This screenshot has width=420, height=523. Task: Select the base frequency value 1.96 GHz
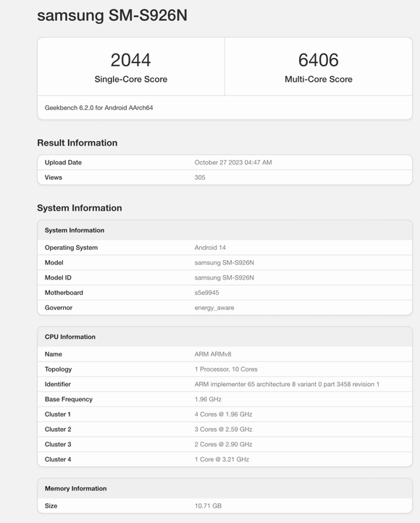click(x=208, y=399)
